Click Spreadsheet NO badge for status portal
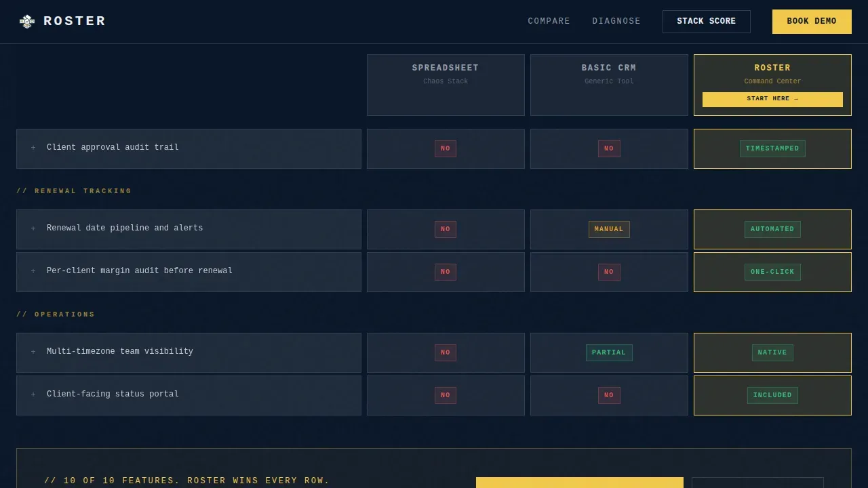The height and width of the screenshot is (488, 868). coord(446,395)
